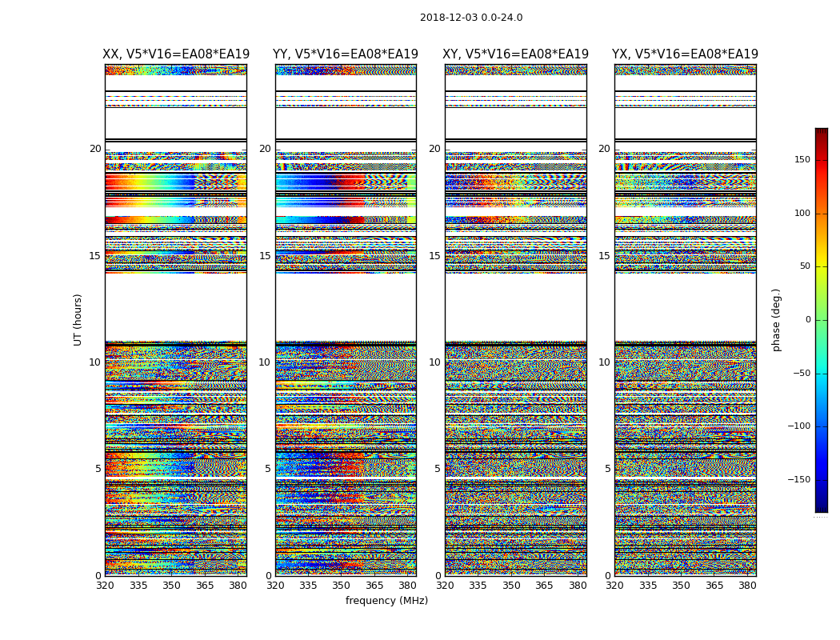Click colorbar tick label −50
This screenshot has width=840, height=640.
pos(802,373)
